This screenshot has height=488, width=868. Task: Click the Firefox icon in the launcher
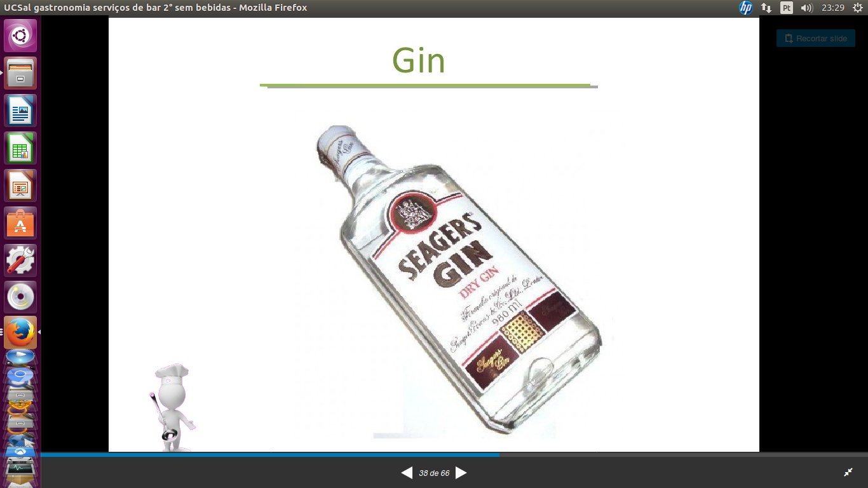(x=20, y=332)
